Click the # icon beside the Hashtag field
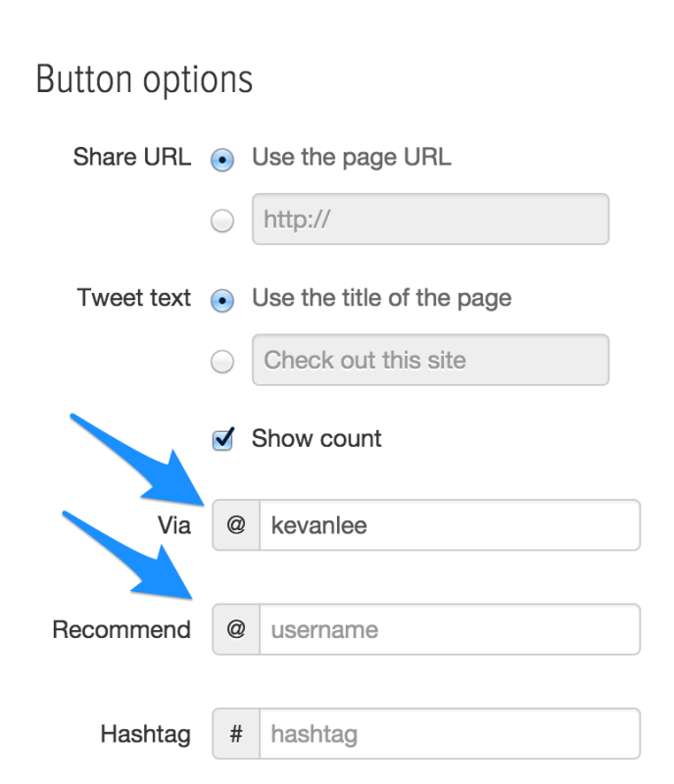Image resolution: width=674 pixels, height=784 pixels. pyautogui.click(x=236, y=733)
